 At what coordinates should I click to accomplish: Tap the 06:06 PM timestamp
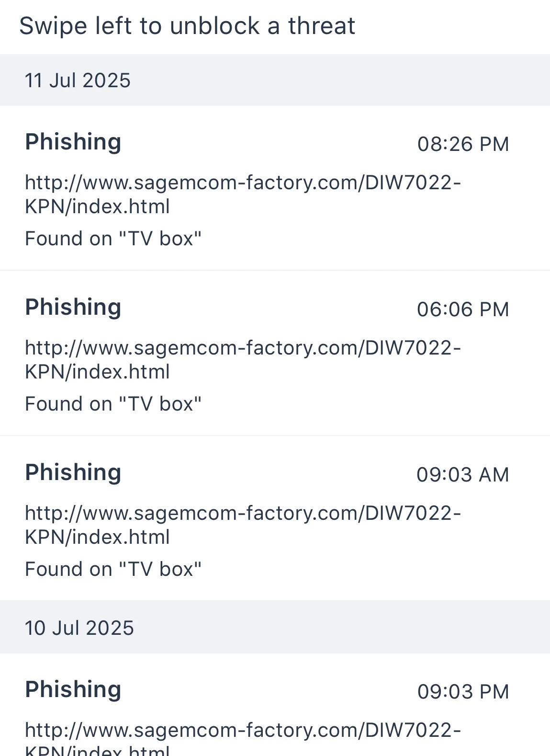click(x=463, y=309)
